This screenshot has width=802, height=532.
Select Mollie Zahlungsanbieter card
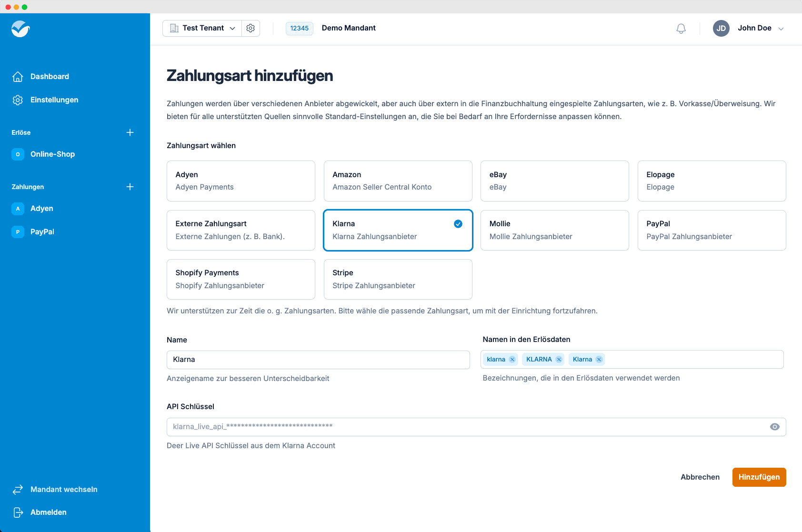click(555, 230)
